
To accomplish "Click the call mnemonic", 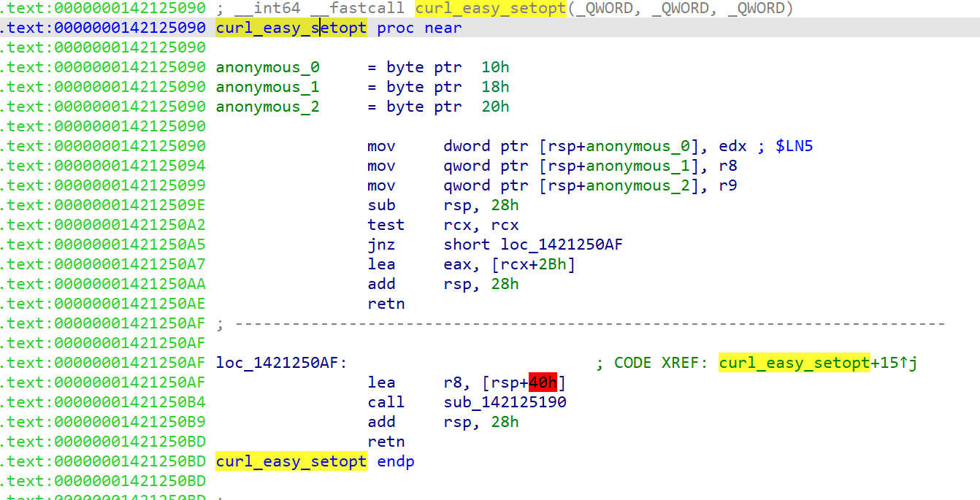I will point(386,402).
